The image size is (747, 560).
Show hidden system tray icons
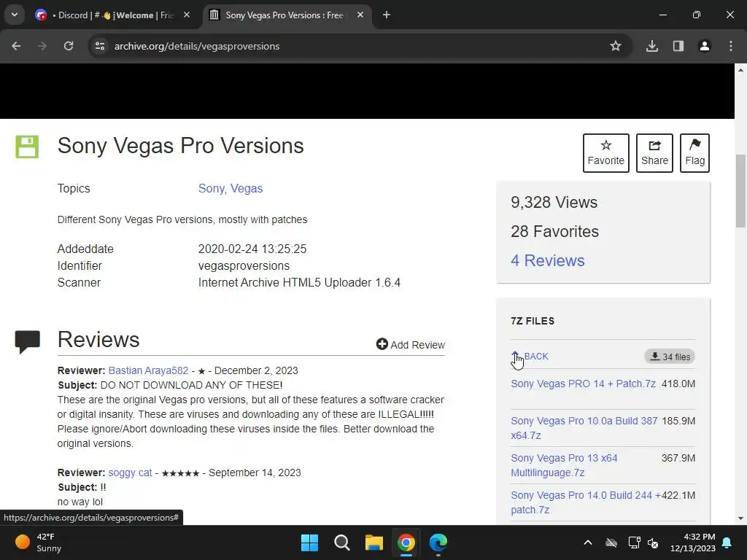coord(588,542)
